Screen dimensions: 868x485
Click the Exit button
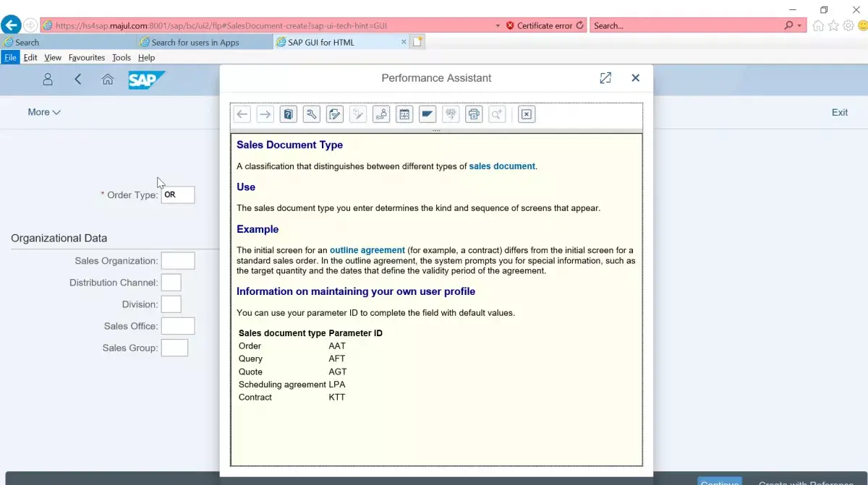click(840, 112)
